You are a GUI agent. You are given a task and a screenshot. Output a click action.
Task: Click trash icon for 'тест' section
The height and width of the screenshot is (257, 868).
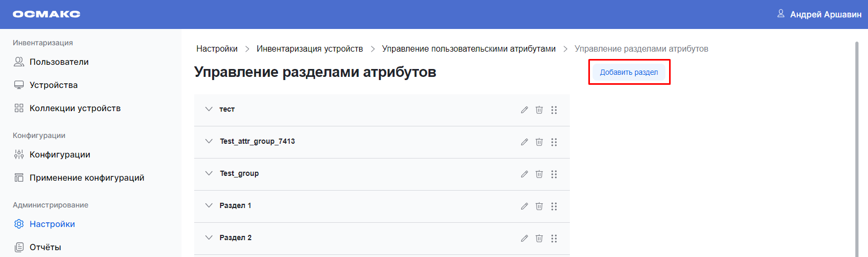click(x=539, y=110)
